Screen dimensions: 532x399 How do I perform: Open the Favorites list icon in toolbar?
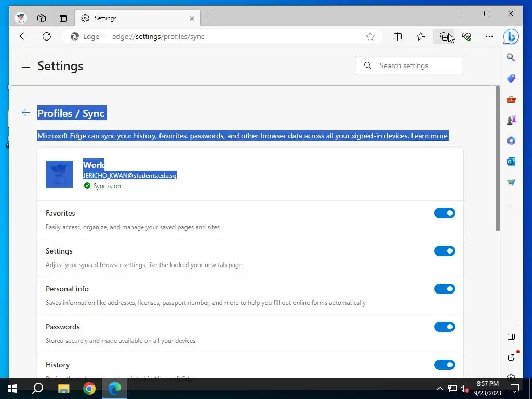421,36
